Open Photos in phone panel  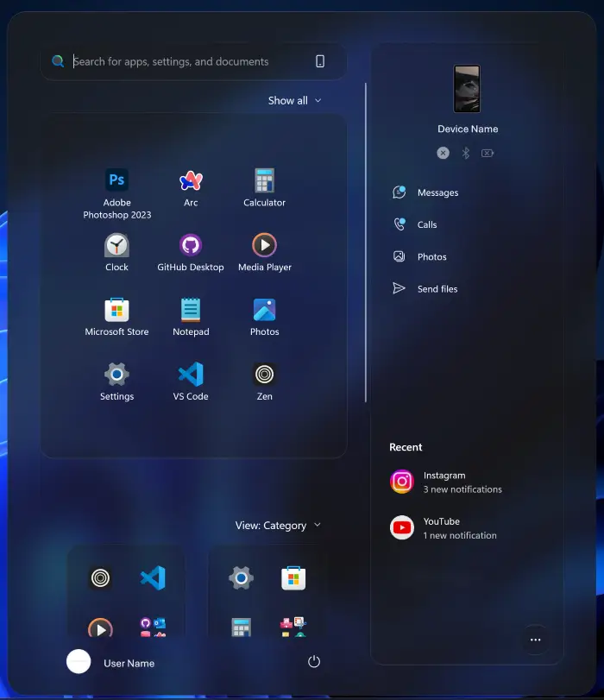click(x=419, y=256)
